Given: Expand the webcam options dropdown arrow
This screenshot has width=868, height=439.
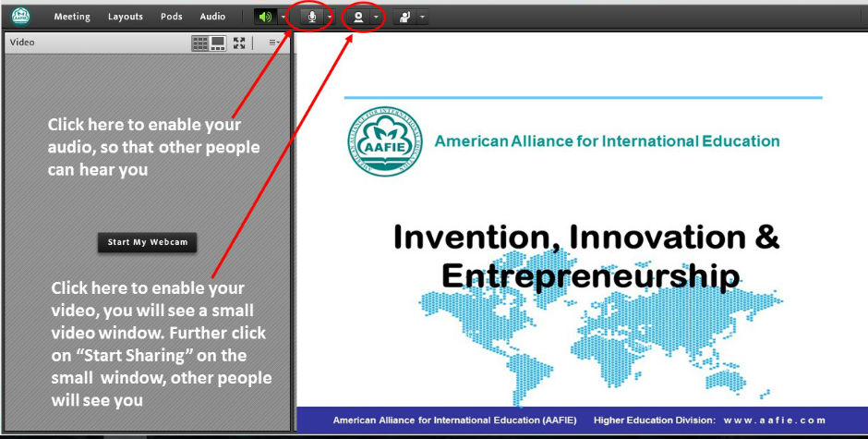Looking at the screenshot, I should point(376,18).
